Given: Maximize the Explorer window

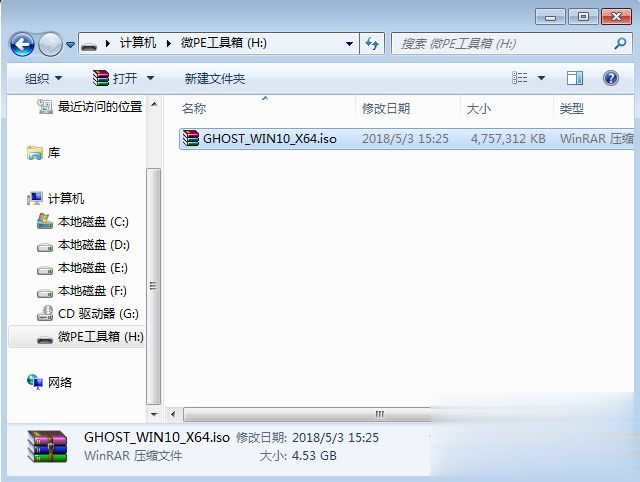Looking at the screenshot, I should (583, 17).
